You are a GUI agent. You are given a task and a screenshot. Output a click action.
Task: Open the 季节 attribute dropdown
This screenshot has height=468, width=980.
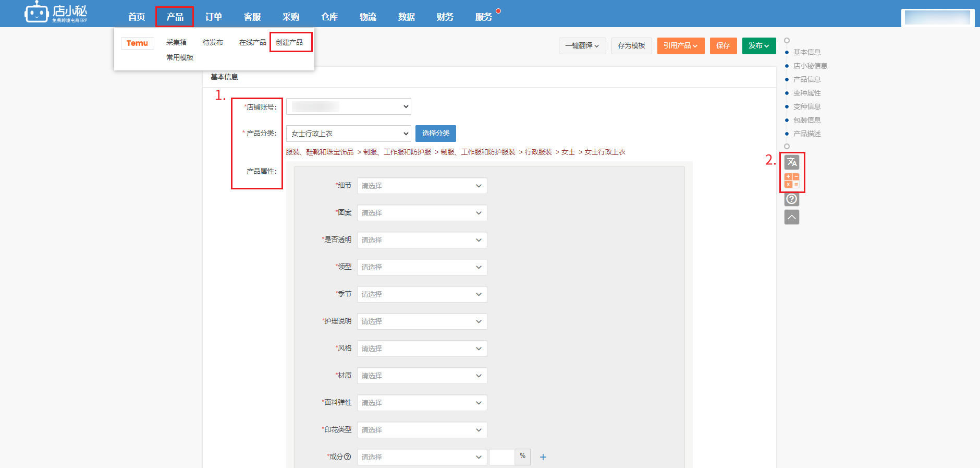click(422, 294)
